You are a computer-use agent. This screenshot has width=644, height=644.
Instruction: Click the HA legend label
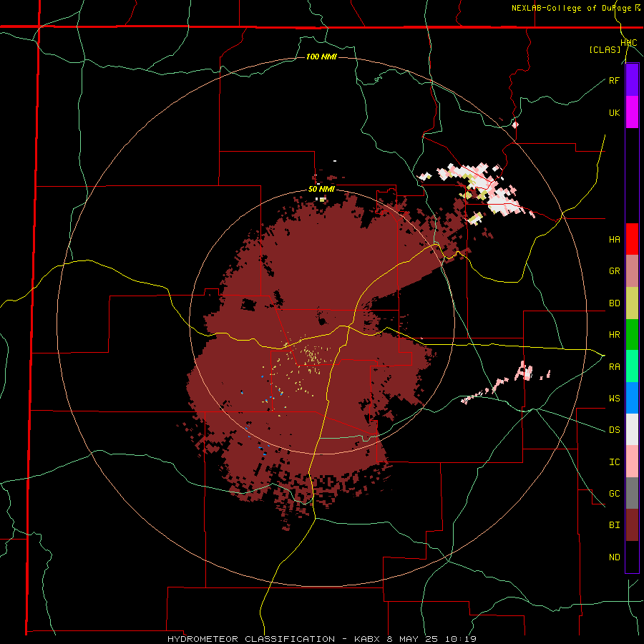coord(614,240)
